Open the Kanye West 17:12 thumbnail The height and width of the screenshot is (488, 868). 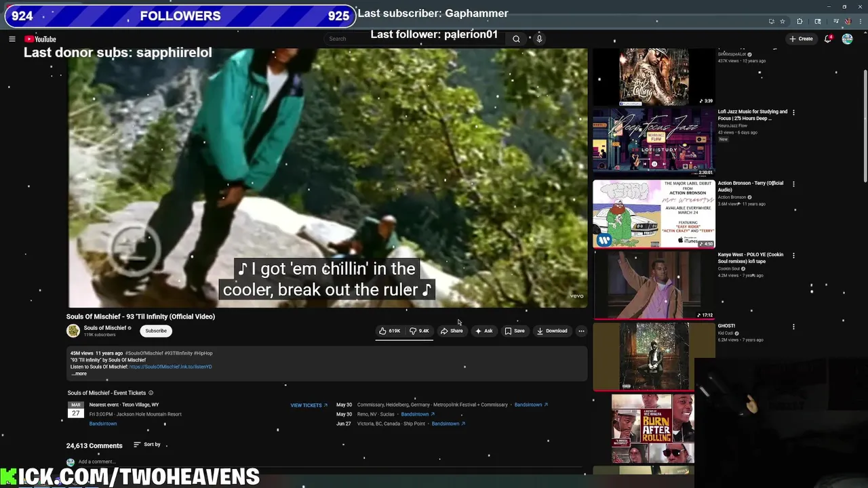coord(654,285)
